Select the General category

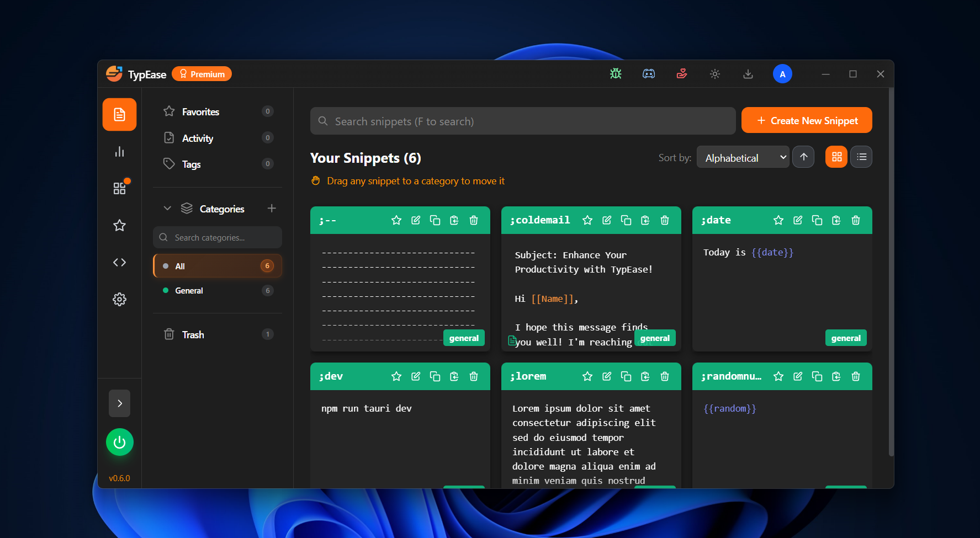189,291
